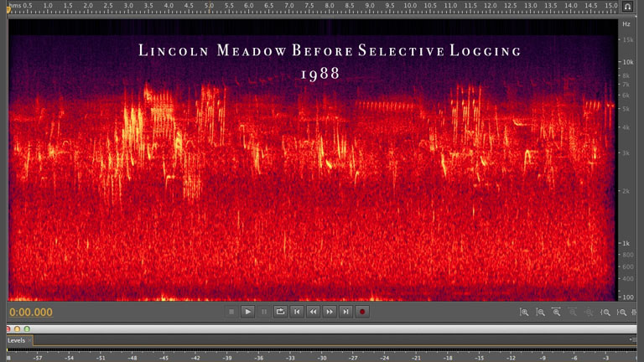Click the 100 label on frequency scale
Image resolution: width=644 pixels, height=362 pixels.
click(x=628, y=297)
